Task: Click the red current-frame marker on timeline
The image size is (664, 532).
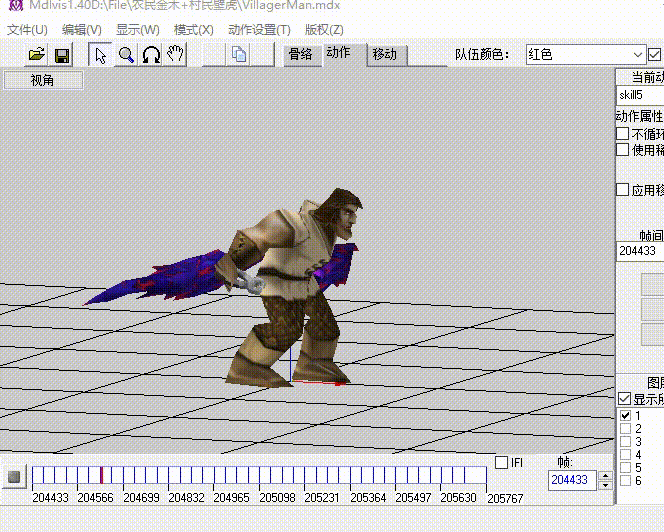Action: coord(102,475)
